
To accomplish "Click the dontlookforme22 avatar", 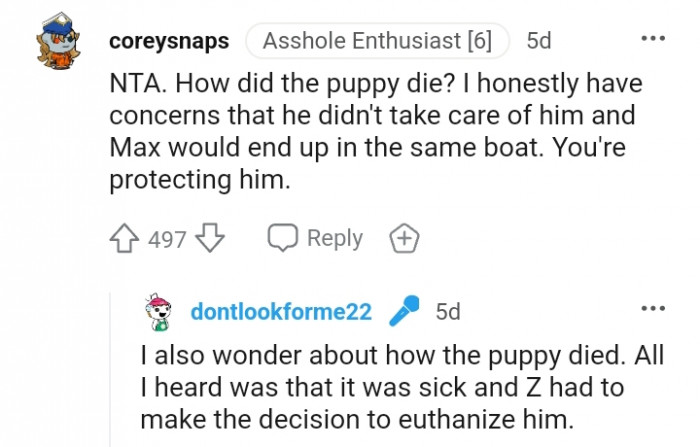I will (160, 312).
